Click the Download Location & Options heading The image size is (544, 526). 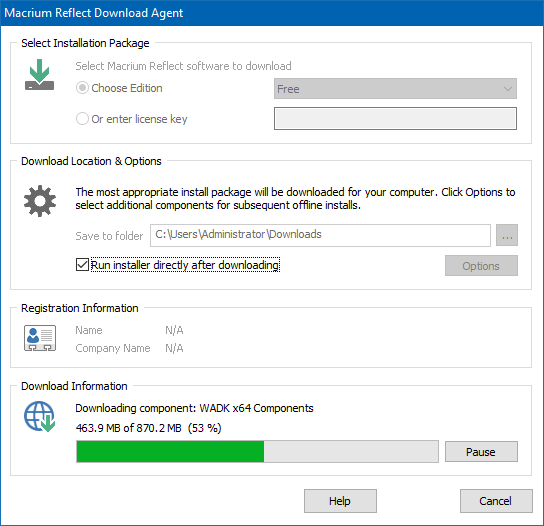tap(91, 161)
